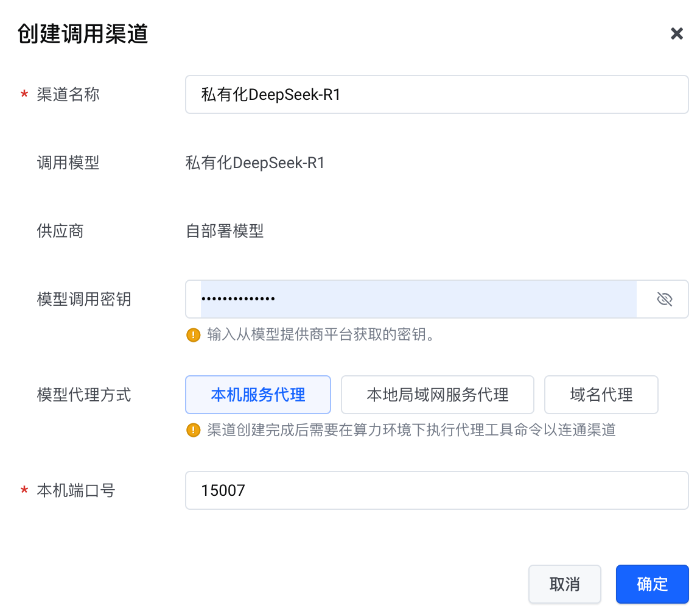The image size is (700, 614).
Task: Click the 创建调用渠道 dialog title
Action: pyautogui.click(x=83, y=34)
